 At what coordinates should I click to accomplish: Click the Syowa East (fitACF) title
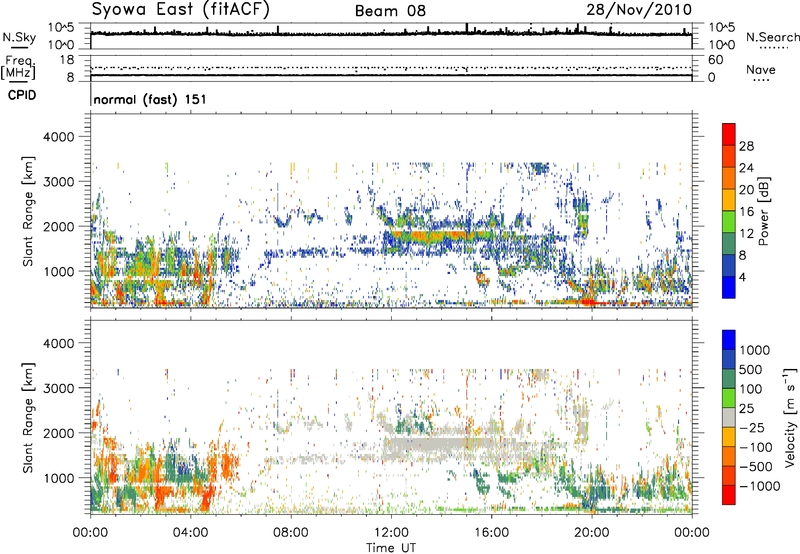coord(181,9)
